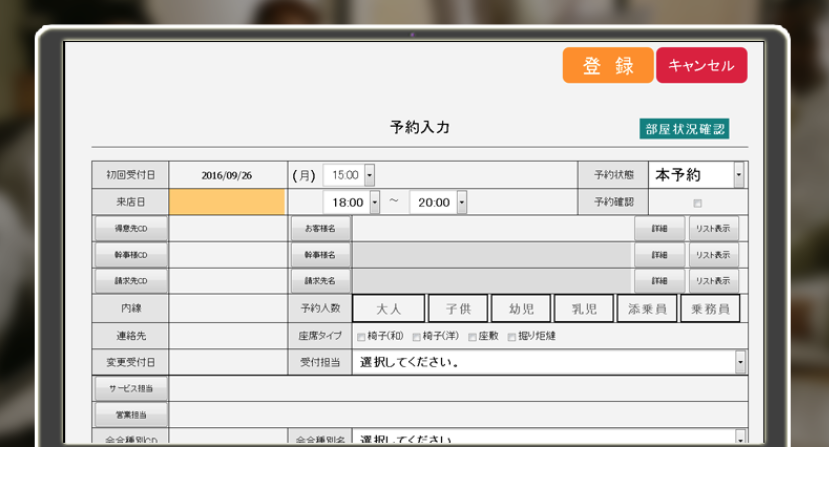Click the orange 登録 button
Viewport: 829px width, 477px height.
click(608, 66)
